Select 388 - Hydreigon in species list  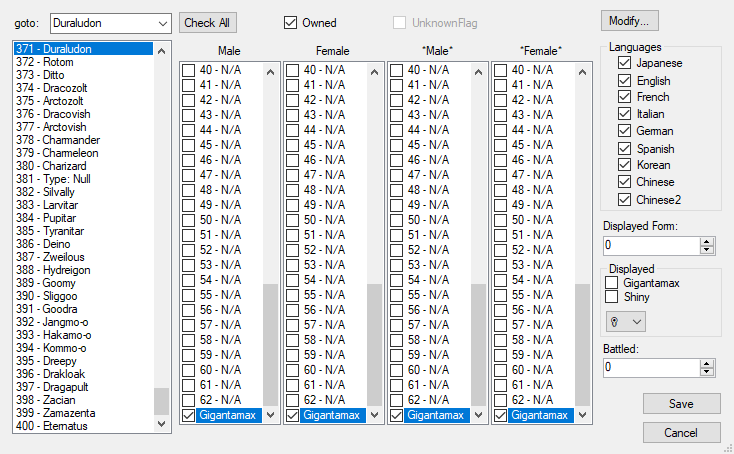click(x=84, y=270)
